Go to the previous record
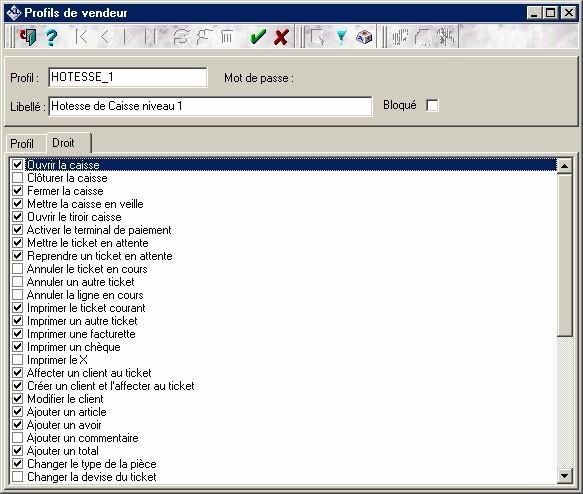 coord(104,37)
